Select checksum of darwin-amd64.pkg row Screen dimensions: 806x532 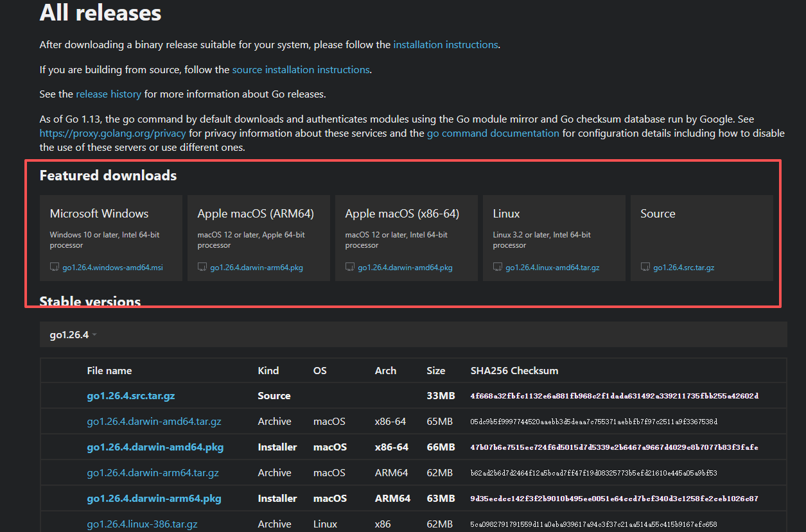point(614,447)
